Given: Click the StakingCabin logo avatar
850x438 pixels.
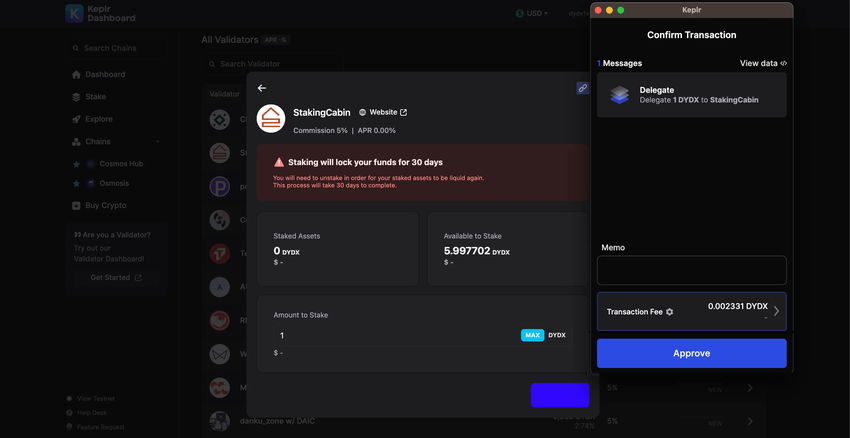Looking at the screenshot, I should pyautogui.click(x=271, y=119).
